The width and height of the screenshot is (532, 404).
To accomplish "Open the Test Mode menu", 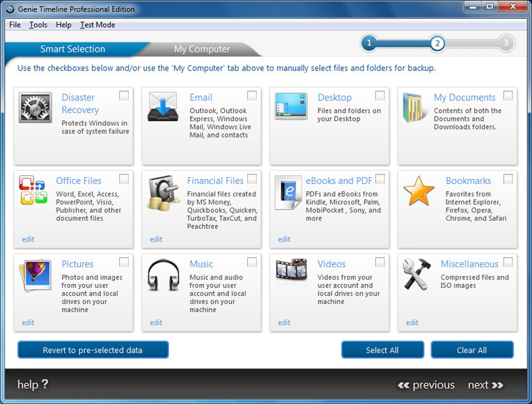I will click(98, 25).
